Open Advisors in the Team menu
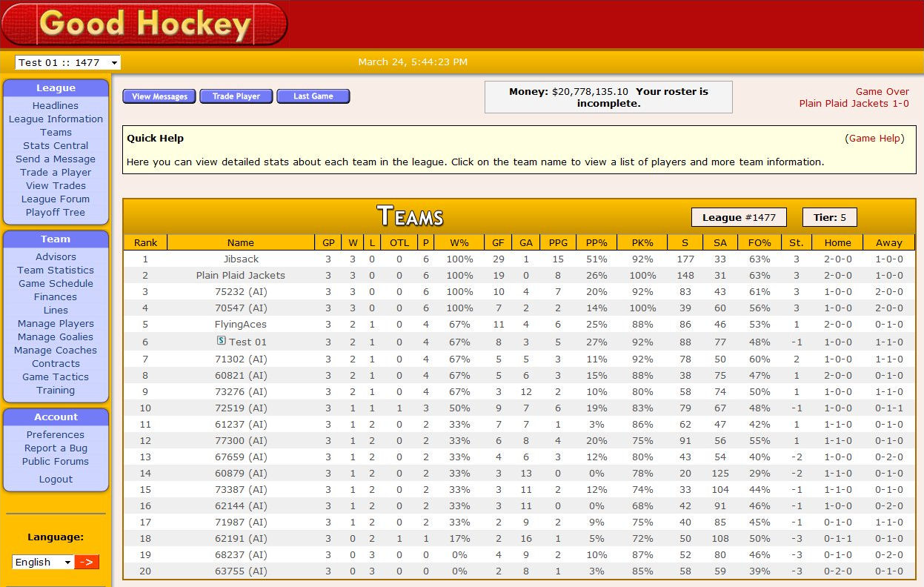 [x=56, y=257]
